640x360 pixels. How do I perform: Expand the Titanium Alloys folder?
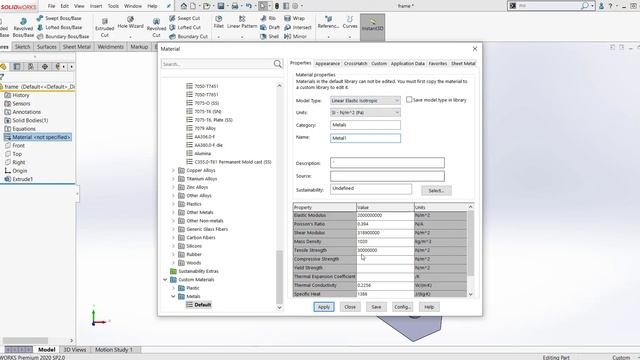pyautogui.click(x=173, y=179)
